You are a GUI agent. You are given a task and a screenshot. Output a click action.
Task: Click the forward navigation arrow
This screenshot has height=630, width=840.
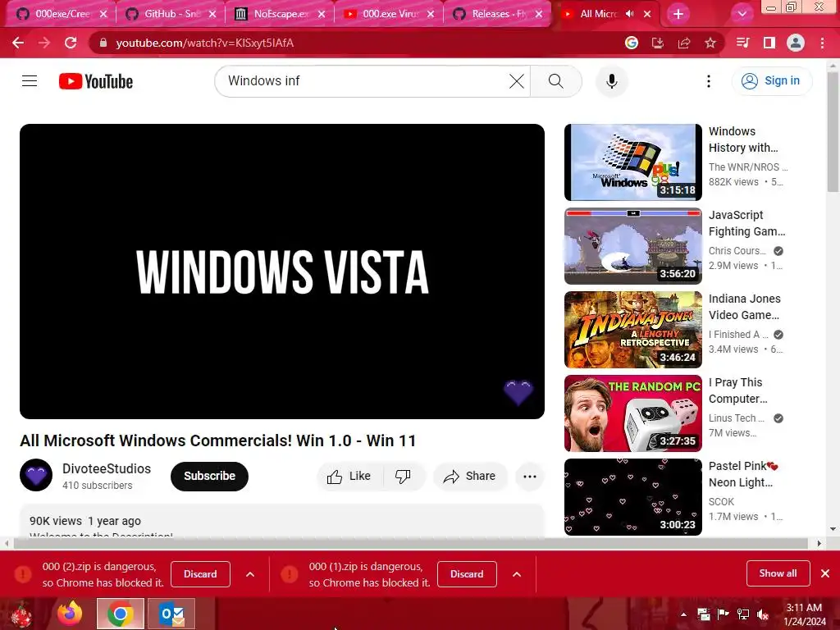point(44,43)
